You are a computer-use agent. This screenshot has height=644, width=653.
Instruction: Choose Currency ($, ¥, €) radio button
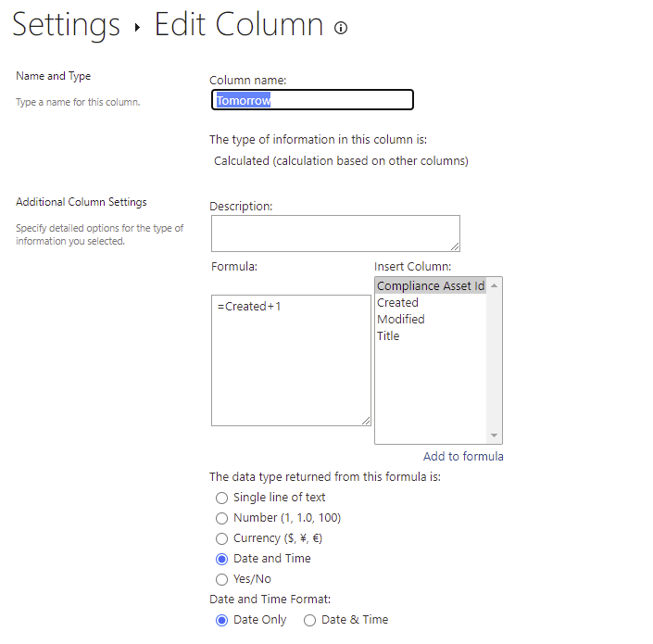(222, 538)
